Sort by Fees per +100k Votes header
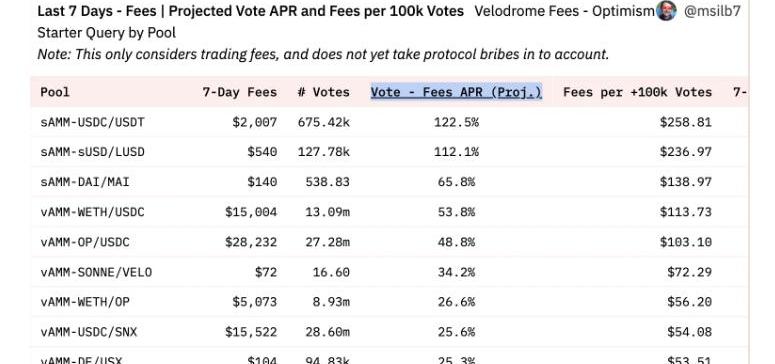Screen dimensions: 775x364 638,92
